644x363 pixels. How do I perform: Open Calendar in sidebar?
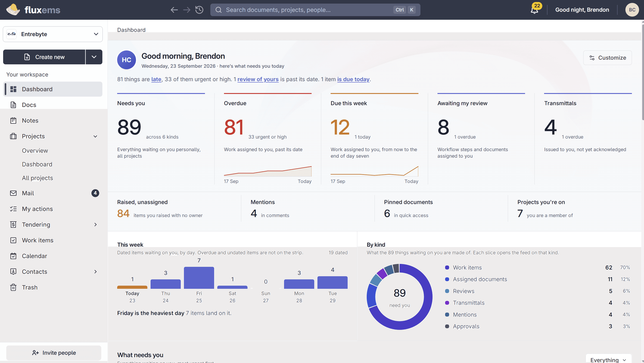53,256
